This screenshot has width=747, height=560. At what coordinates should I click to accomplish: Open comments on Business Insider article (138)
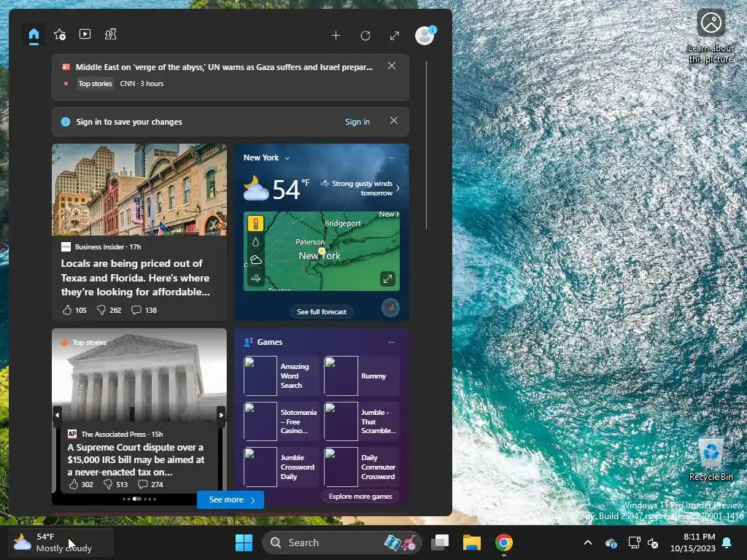pos(144,310)
